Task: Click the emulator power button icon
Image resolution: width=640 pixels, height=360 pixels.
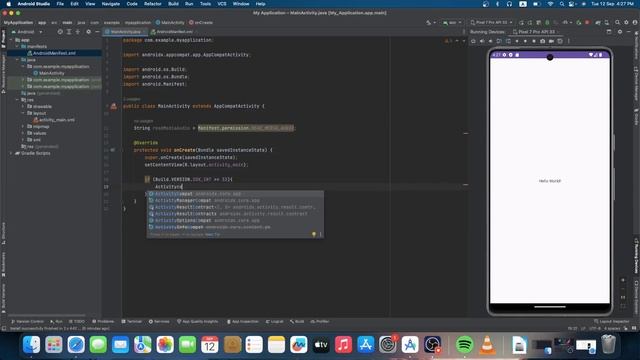Action: (473, 41)
